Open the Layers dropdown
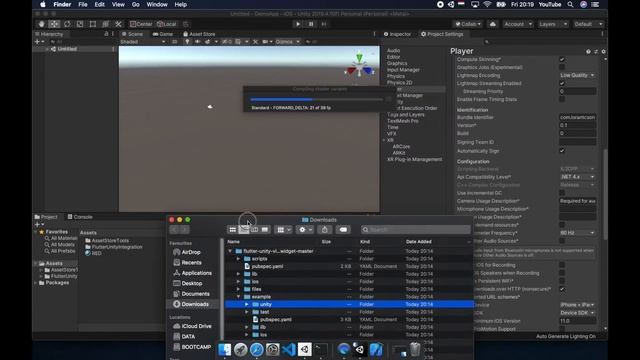Image resolution: width=640 pixels, height=360 pixels. tap(553, 24)
